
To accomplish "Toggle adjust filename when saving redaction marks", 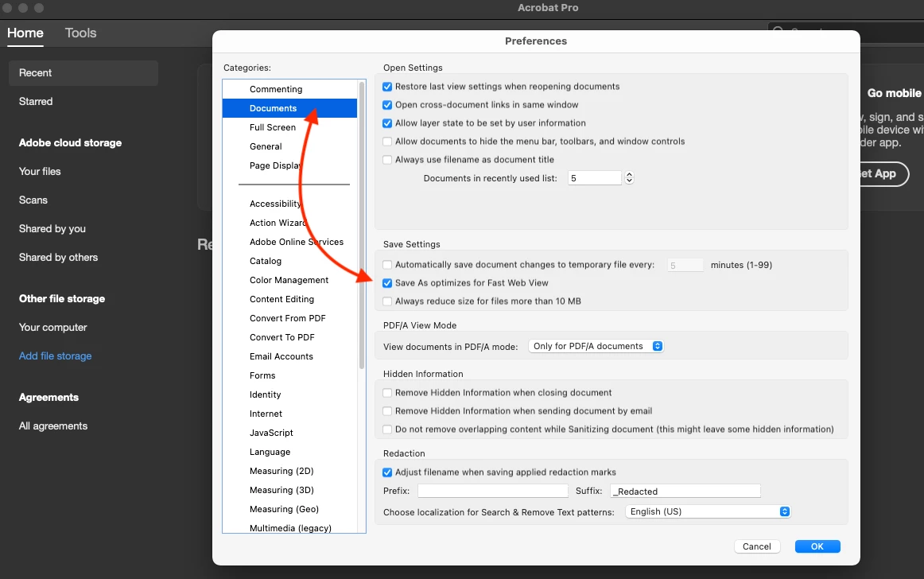I will [387, 472].
